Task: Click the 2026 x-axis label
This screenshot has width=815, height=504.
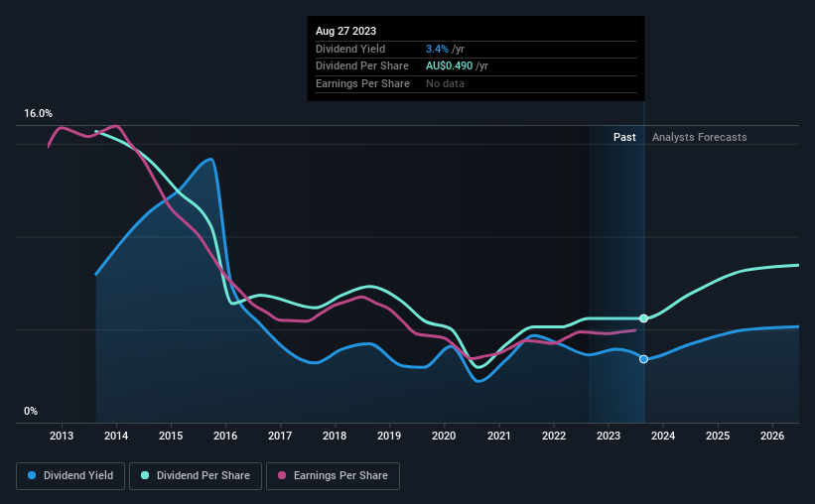Action: (x=772, y=436)
